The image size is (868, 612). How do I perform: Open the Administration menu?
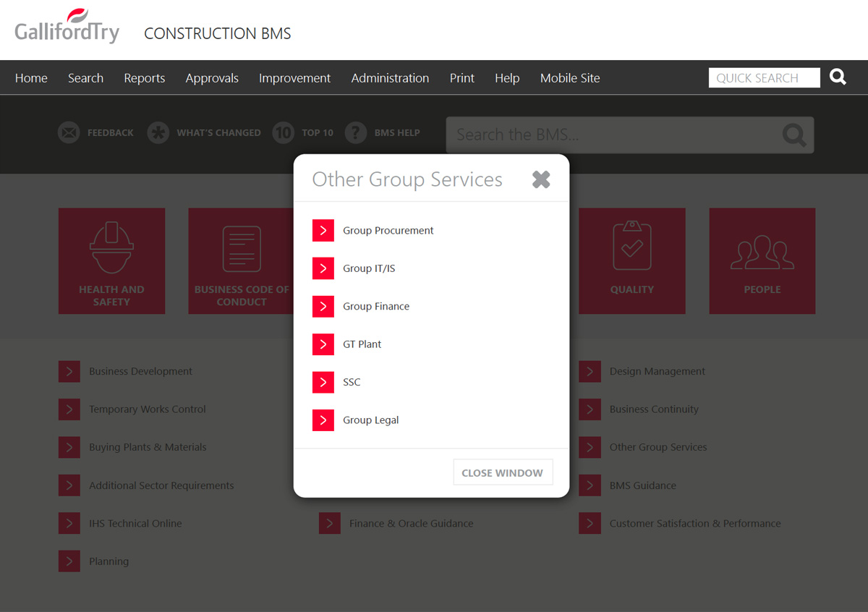tap(390, 78)
